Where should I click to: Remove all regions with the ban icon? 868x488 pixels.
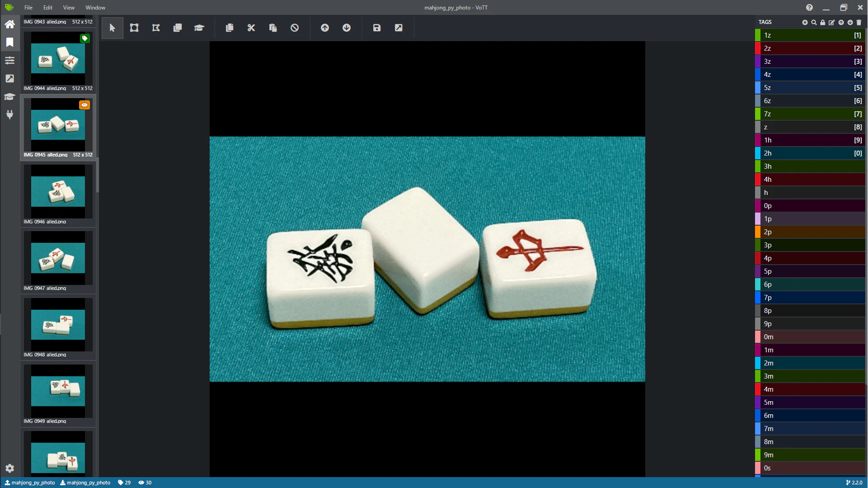coord(295,28)
